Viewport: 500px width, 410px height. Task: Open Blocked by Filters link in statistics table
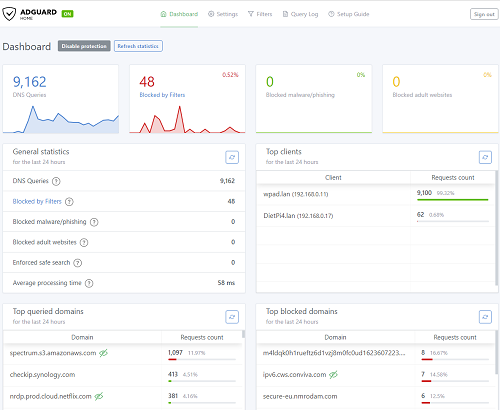(x=37, y=201)
